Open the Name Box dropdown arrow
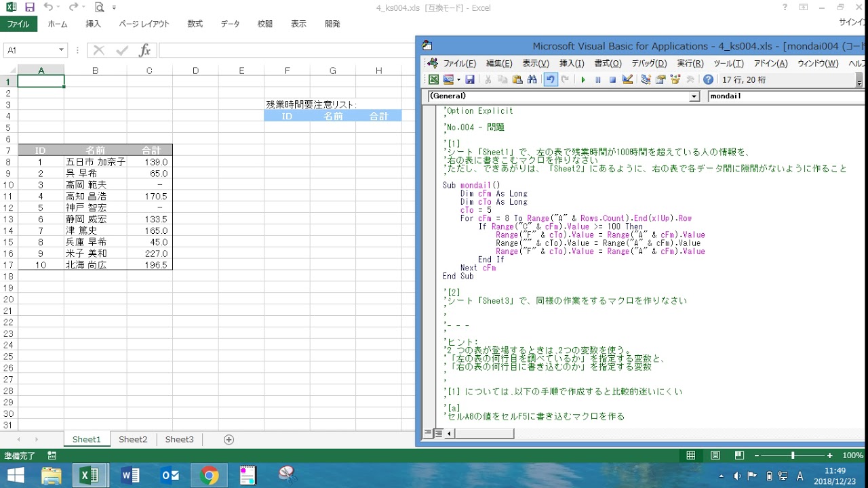The height and width of the screenshot is (488, 868). point(61,50)
